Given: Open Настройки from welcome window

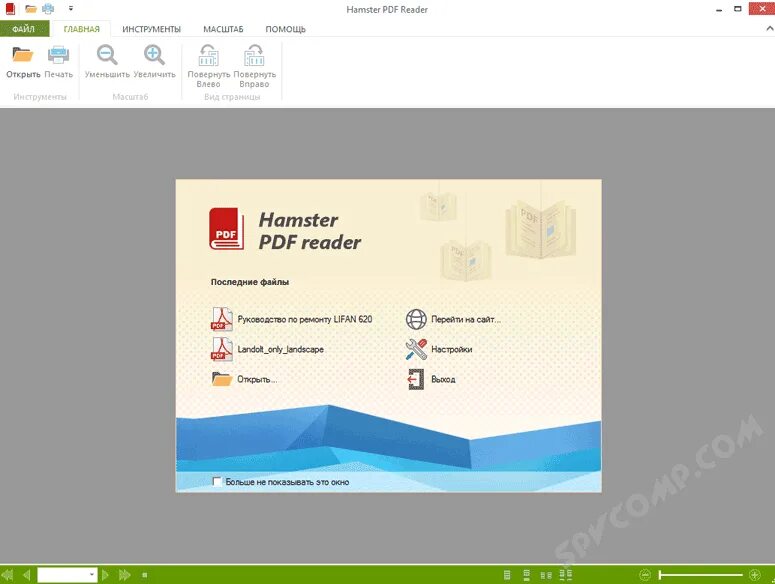Looking at the screenshot, I should click(451, 349).
